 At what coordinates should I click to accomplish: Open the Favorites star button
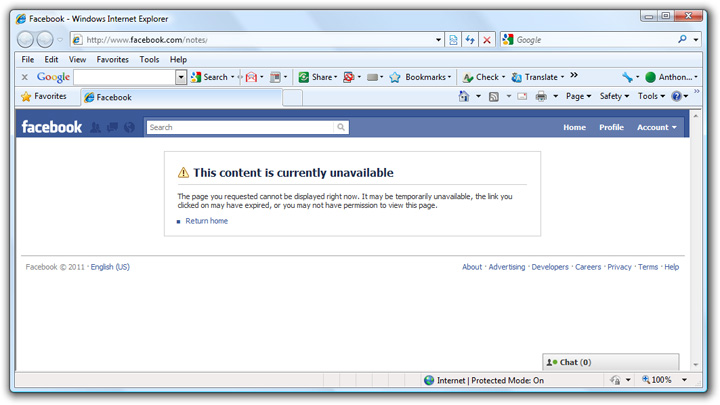click(x=44, y=96)
